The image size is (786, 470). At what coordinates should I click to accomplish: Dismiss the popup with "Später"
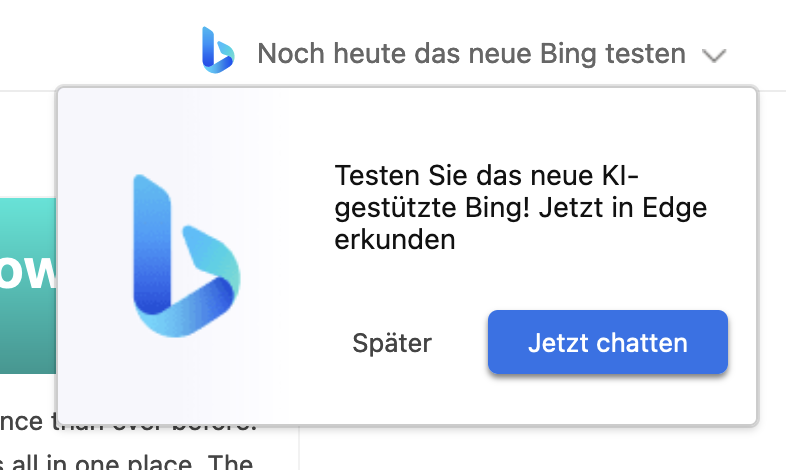(392, 344)
